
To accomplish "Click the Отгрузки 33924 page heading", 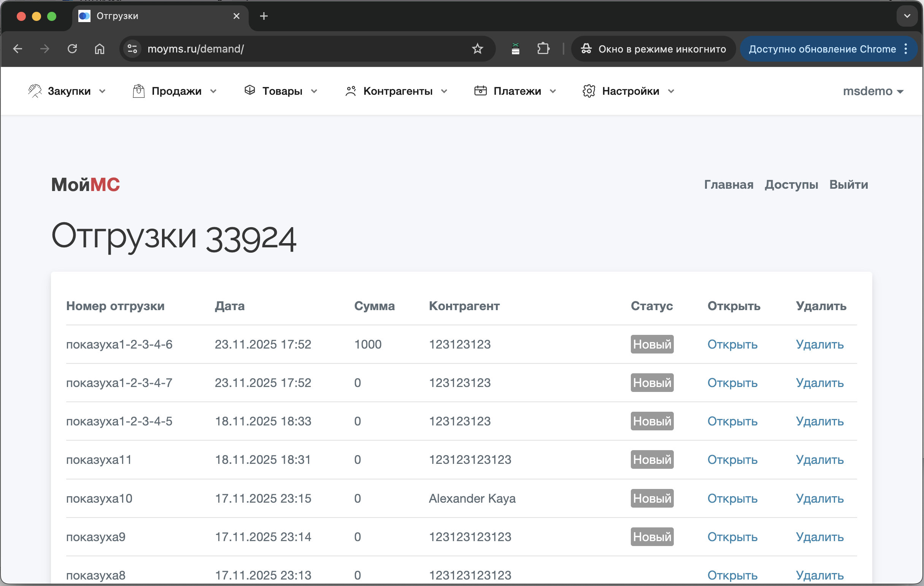I will tap(174, 237).
